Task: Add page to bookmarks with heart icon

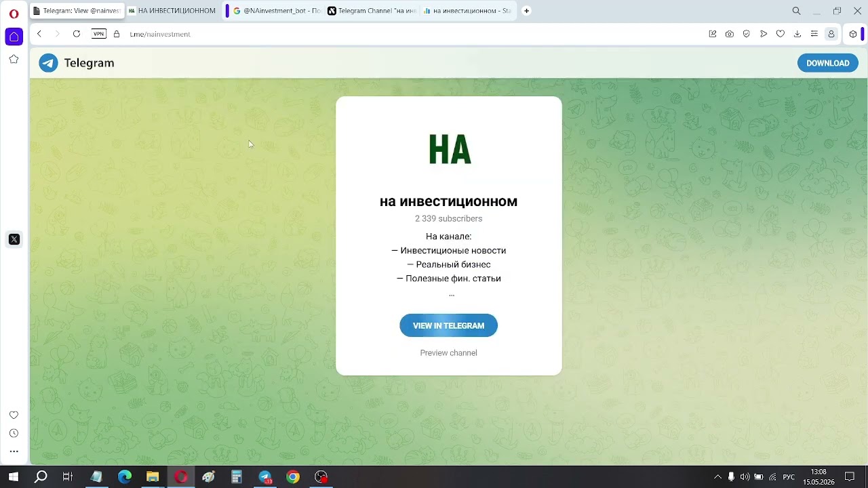Action: click(781, 34)
